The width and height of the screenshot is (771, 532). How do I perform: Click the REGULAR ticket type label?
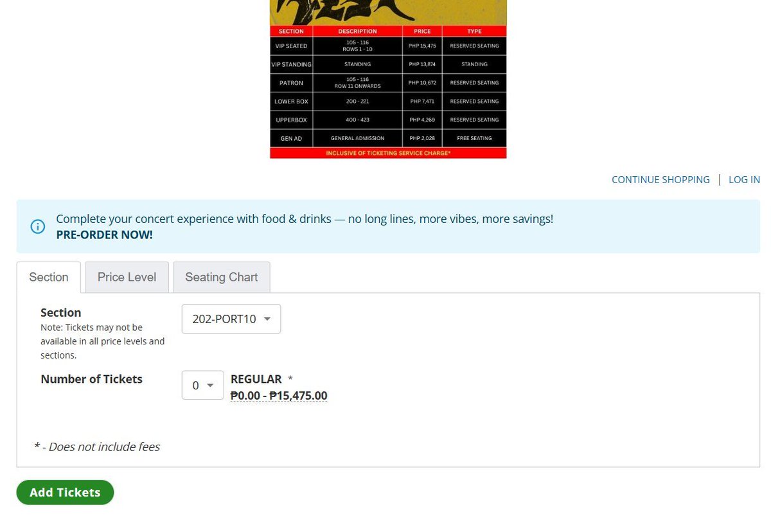[x=256, y=379]
